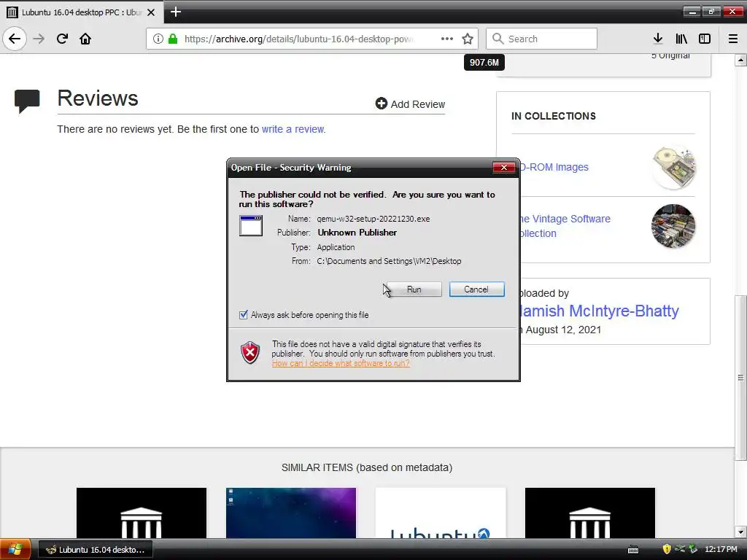747x560 pixels.
Task: Open the Downloads arrow panel
Action: [658, 39]
